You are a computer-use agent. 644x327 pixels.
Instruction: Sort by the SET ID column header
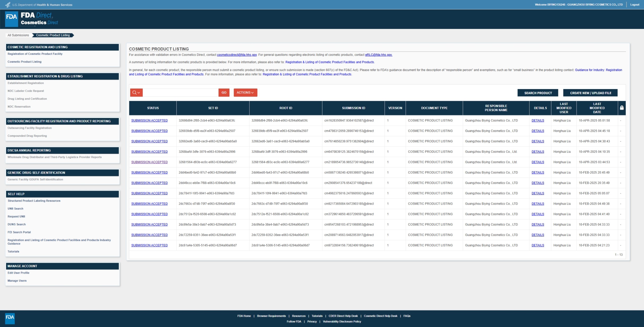point(213,108)
